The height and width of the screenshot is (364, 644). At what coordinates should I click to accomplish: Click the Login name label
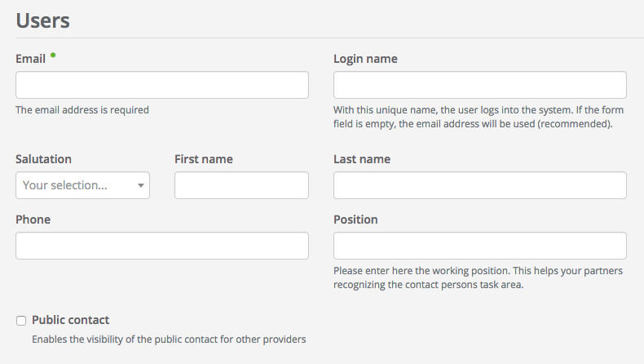[365, 59]
